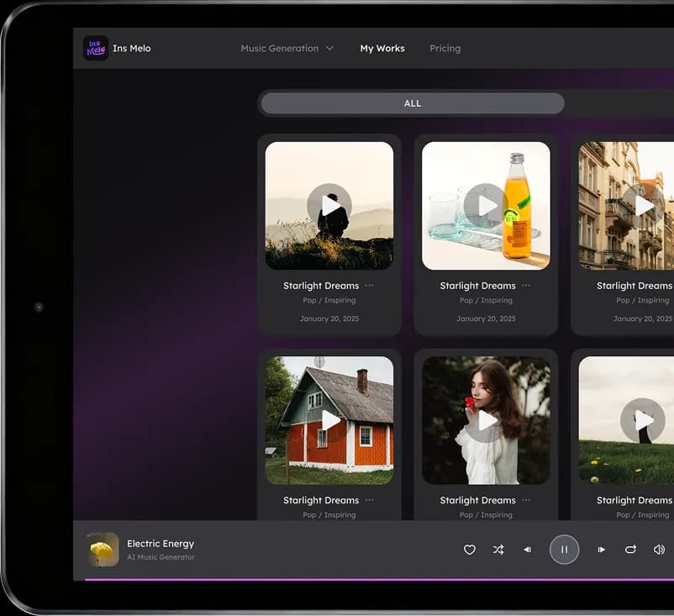Skip to previous track icon
The height and width of the screenshot is (616, 674).
pyautogui.click(x=528, y=550)
